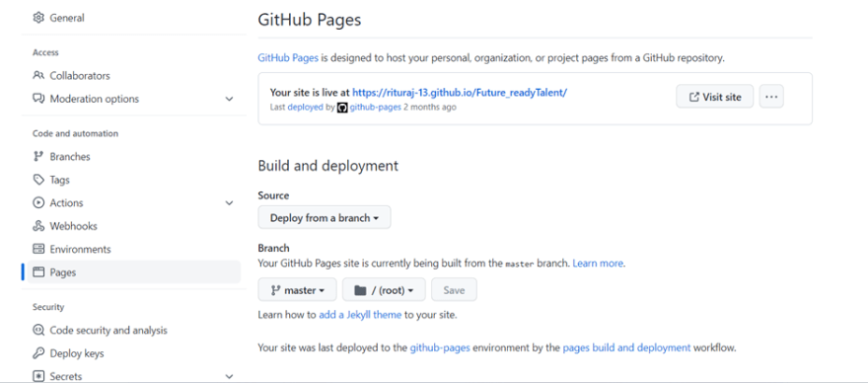Click the Code security shield-search icon

[38, 331]
